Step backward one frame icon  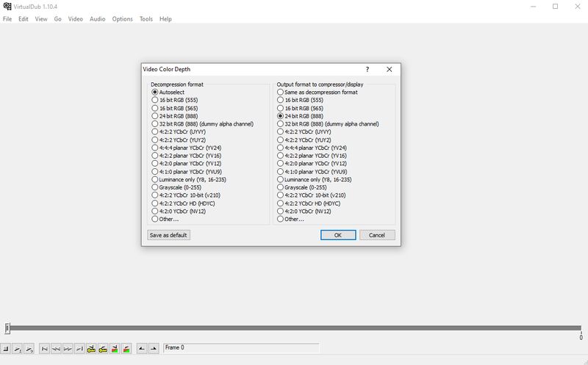[56, 348]
